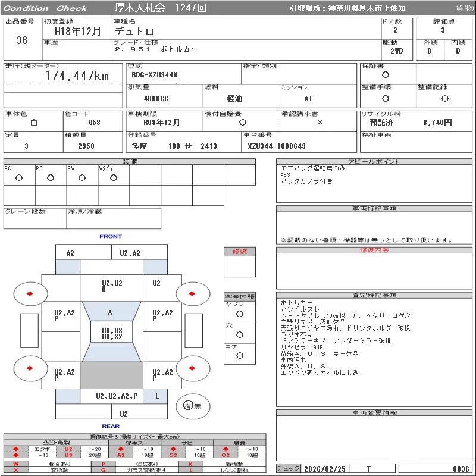
Task: Click the PW equipment circle mark
Action: tap(82, 177)
